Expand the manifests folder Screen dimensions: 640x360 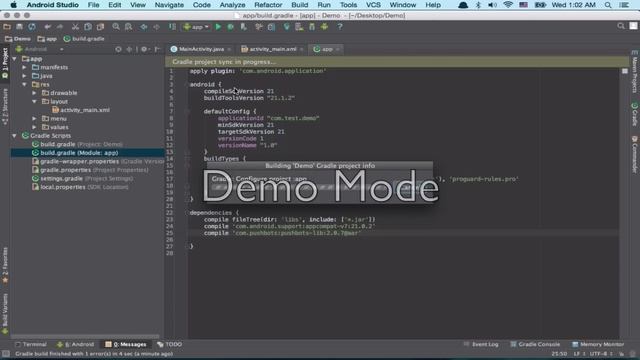tap(24, 67)
